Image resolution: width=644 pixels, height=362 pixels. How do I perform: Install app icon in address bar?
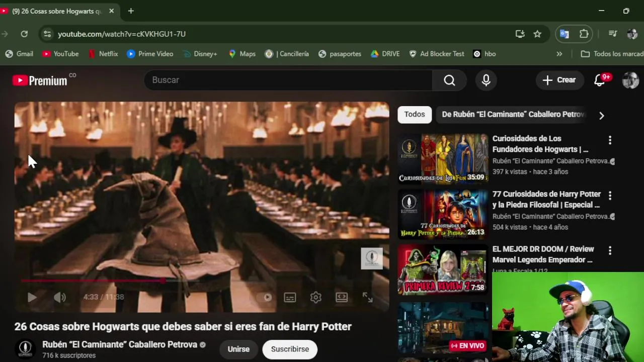[520, 34]
